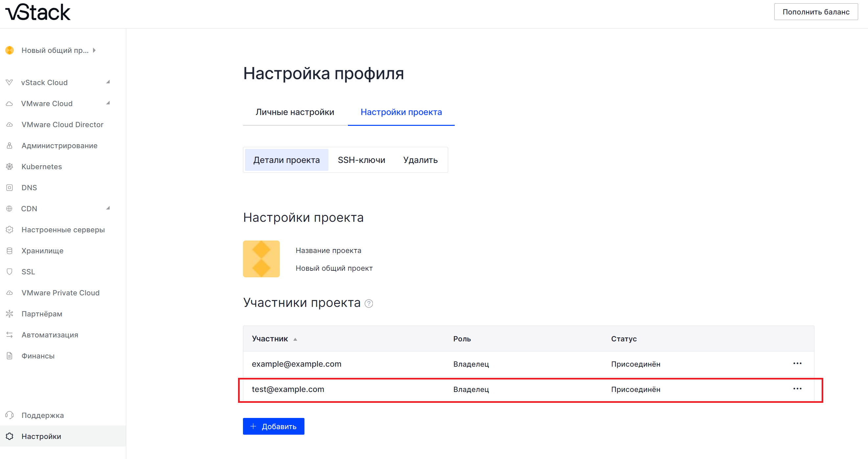Select the SSH-ключи sub-tab

(x=361, y=160)
